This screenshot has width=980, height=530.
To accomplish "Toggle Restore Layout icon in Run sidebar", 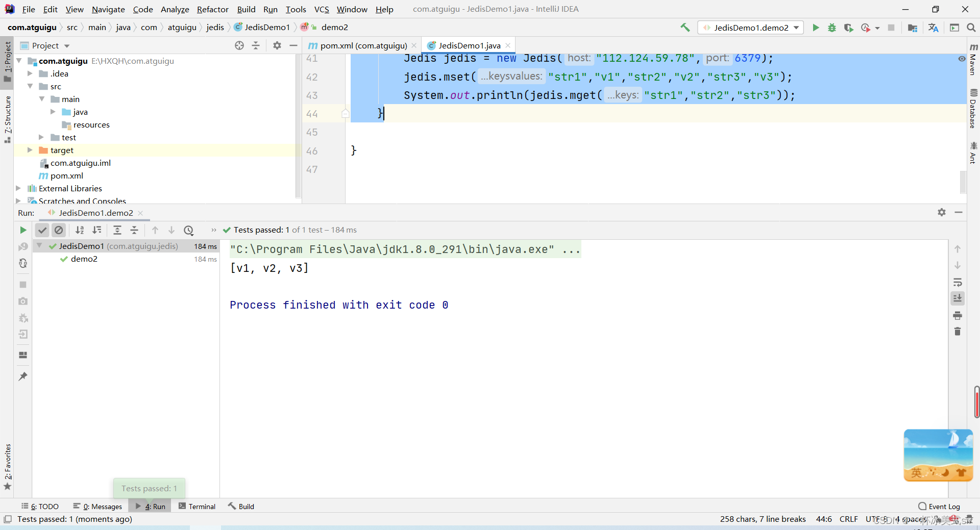I will click(23, 355).
